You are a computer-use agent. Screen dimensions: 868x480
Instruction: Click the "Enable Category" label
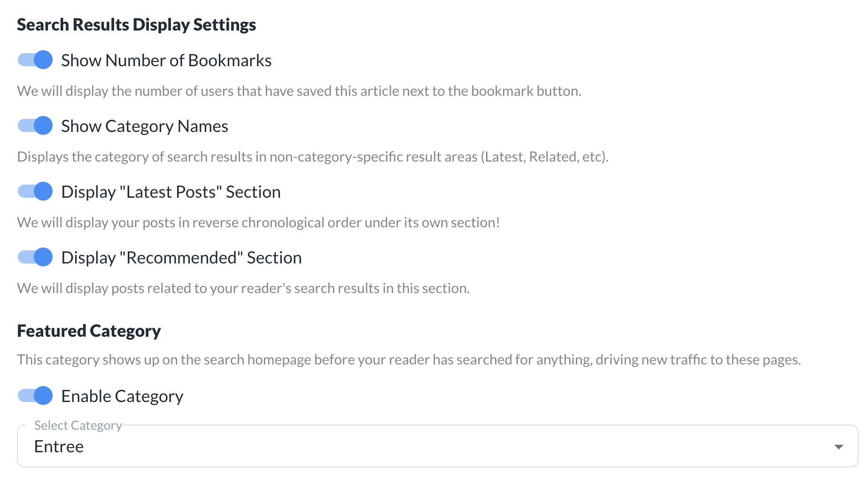tap(122, 396)
